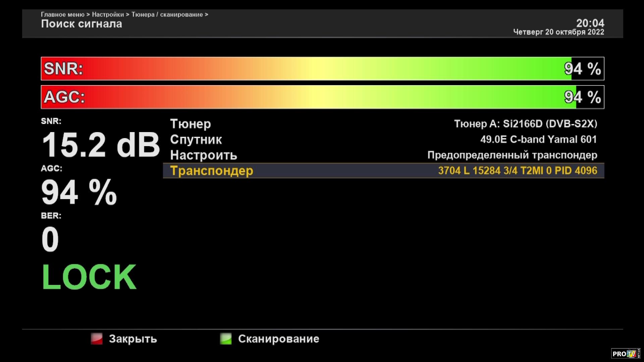Click the 15.2 dB SNR readout
Screen dimensions: 644x362
pos(100,145)
